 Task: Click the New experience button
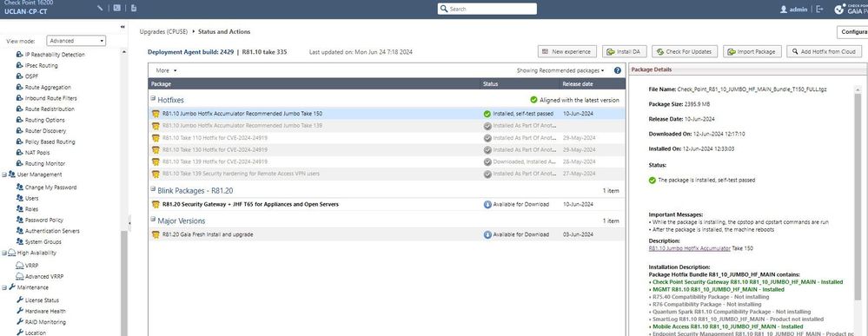coord(567,51)
